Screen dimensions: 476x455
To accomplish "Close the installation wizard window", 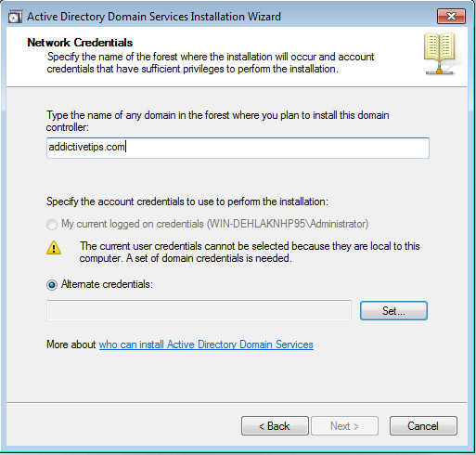I will coord(451,16).
